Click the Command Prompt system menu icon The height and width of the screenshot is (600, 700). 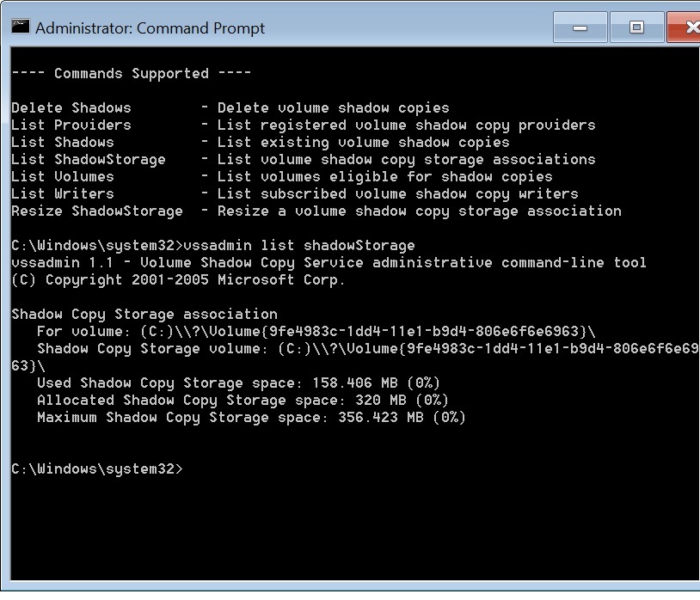point(21,27)
